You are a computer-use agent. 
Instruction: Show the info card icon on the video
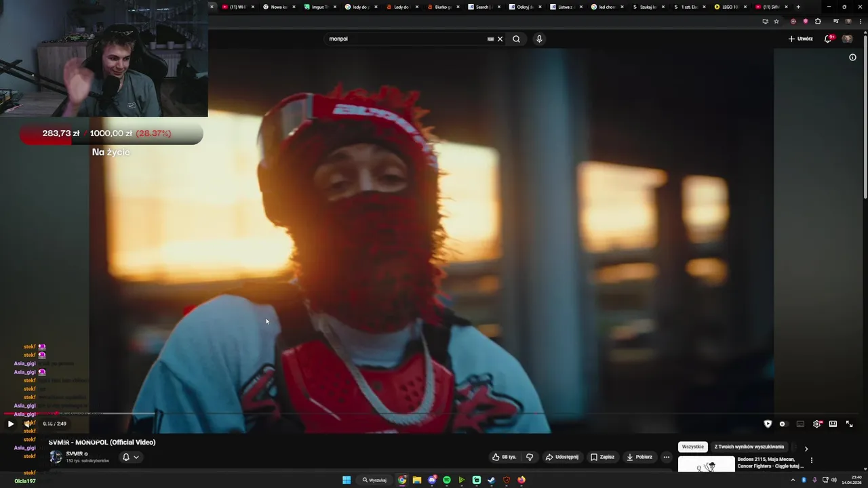(x=852, y=58)
